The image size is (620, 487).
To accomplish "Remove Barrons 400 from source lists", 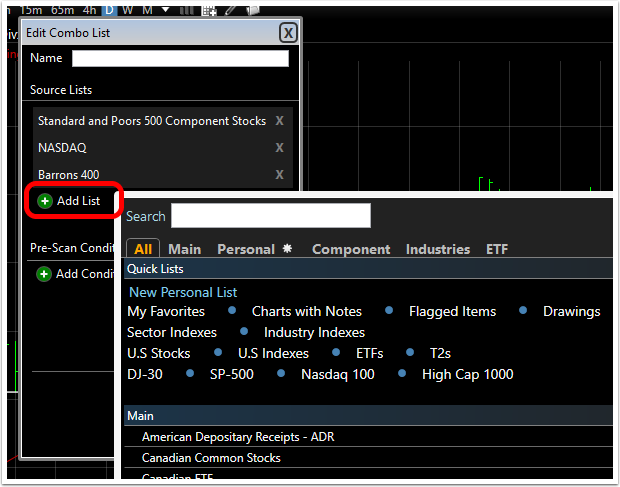I will [x=280, y=175].
